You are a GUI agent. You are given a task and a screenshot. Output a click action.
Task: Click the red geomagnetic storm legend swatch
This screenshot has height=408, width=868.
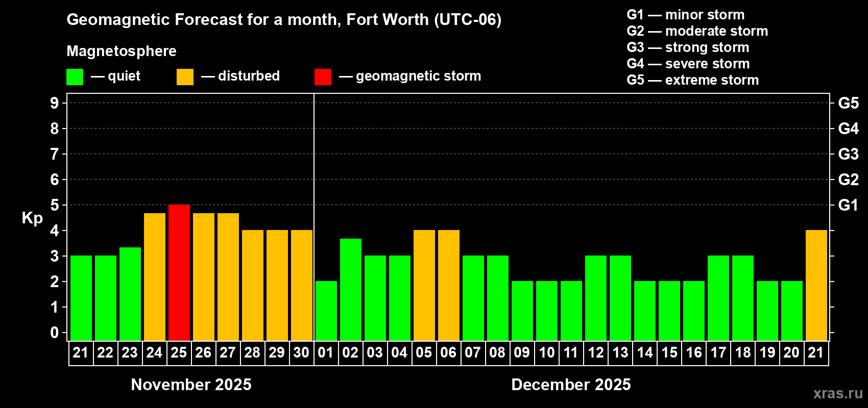(x=323, y=77)
